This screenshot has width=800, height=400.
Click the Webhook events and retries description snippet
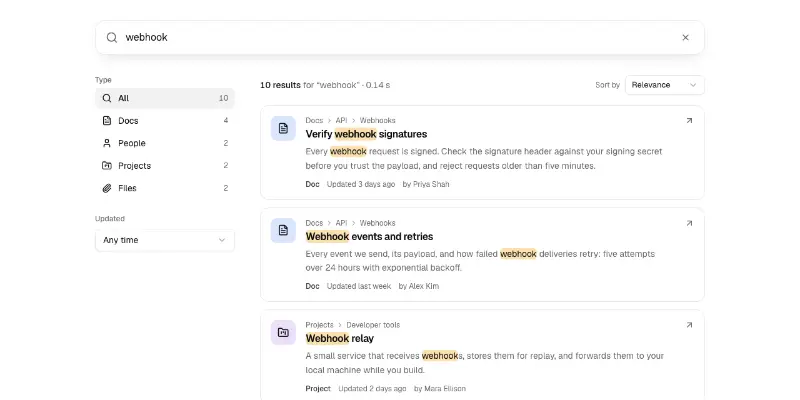point(480,261)
